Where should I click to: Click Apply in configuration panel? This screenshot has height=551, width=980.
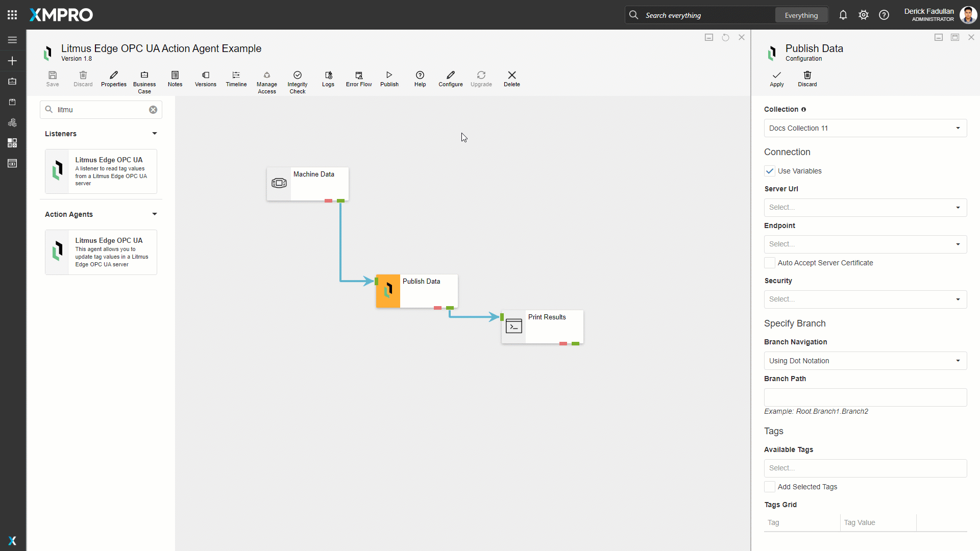776,79
